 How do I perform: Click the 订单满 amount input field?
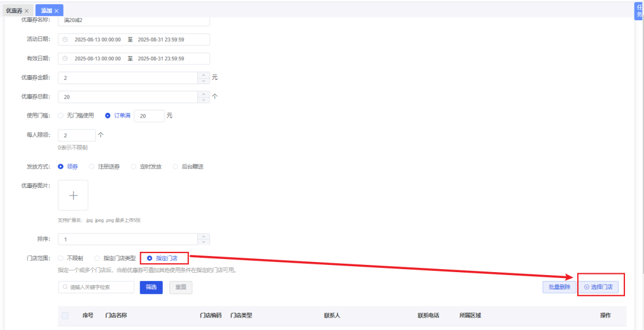pyautogui.click(x=150, y=116)
